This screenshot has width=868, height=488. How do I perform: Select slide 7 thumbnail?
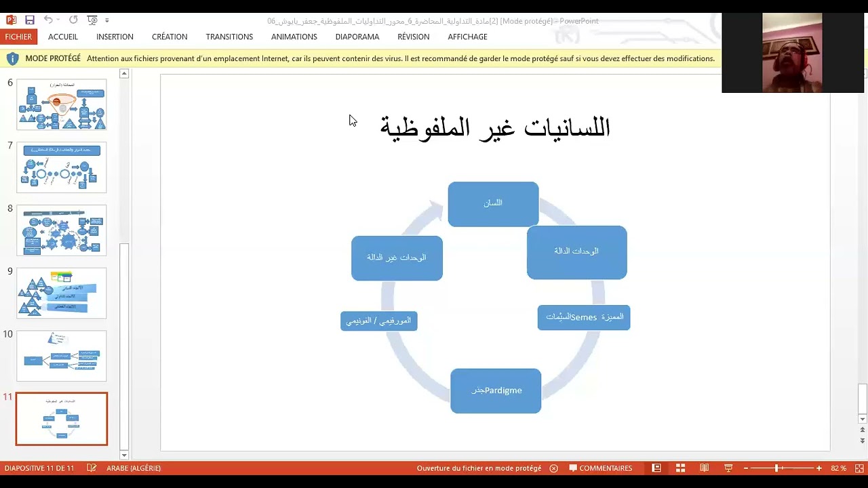click(62, 167)
